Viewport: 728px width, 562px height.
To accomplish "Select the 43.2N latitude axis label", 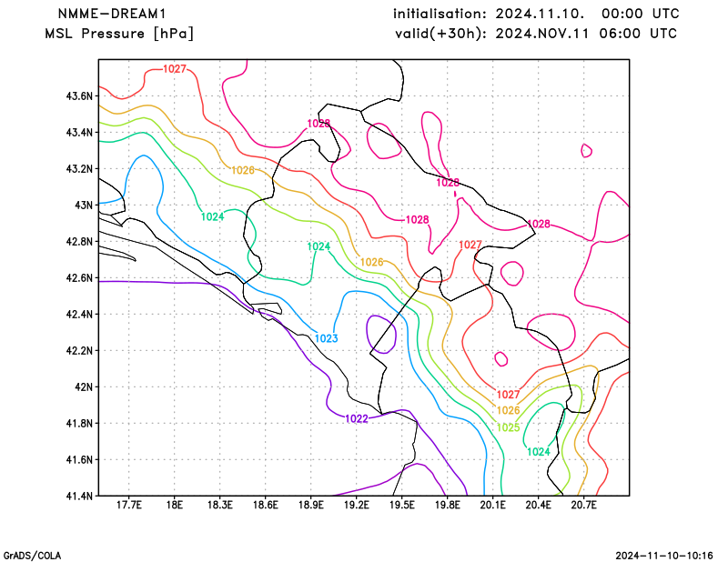I will (x=79, y=168).
